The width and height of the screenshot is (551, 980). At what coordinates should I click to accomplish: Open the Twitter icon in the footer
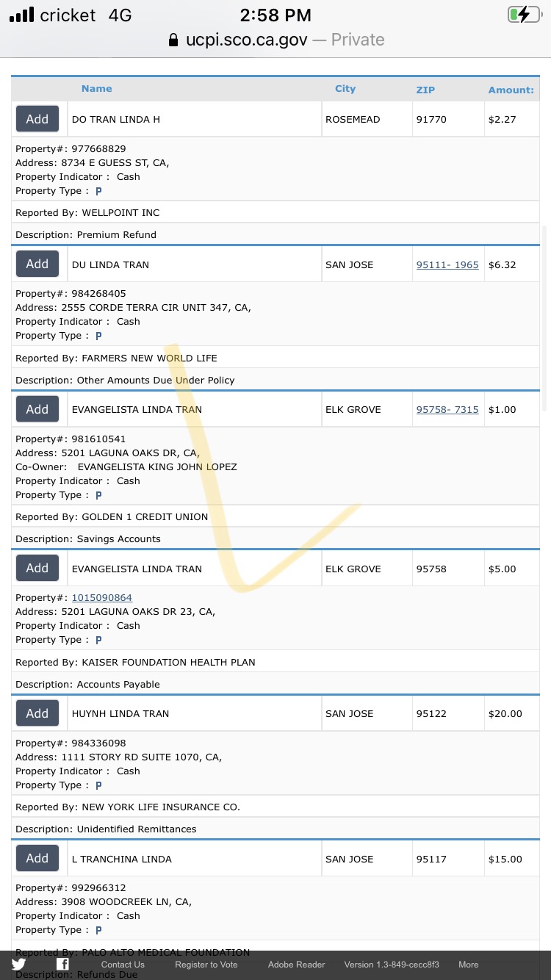click(18, 965)
